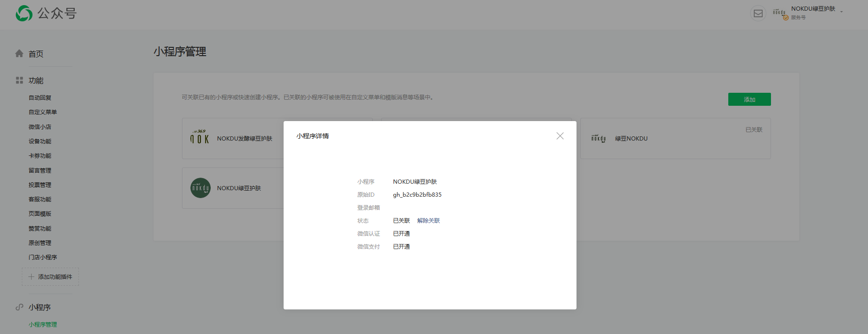The width and height of the screenshot is (868, 334).
Task: Click the home icon beside 首页
Action: tap(19, 53)
